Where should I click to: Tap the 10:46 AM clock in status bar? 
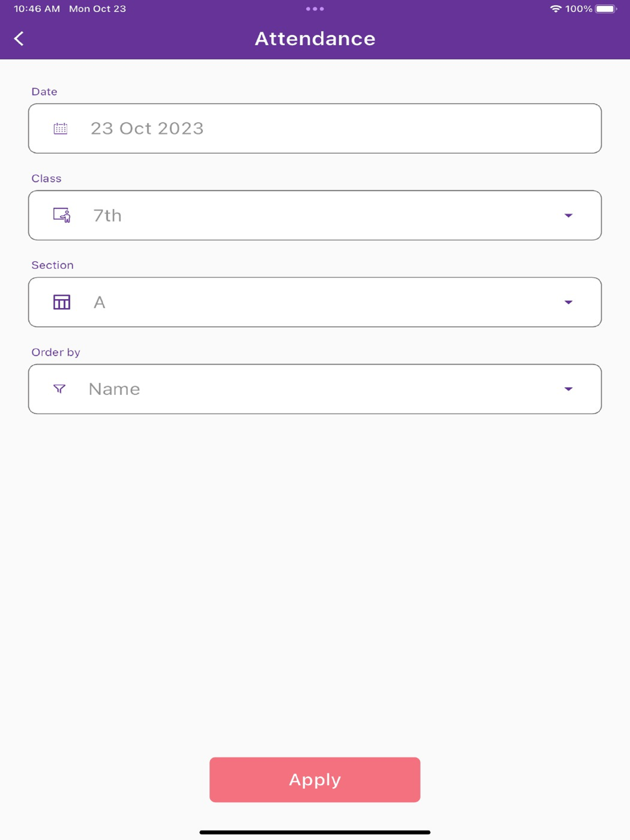click(x=37, y=9)
